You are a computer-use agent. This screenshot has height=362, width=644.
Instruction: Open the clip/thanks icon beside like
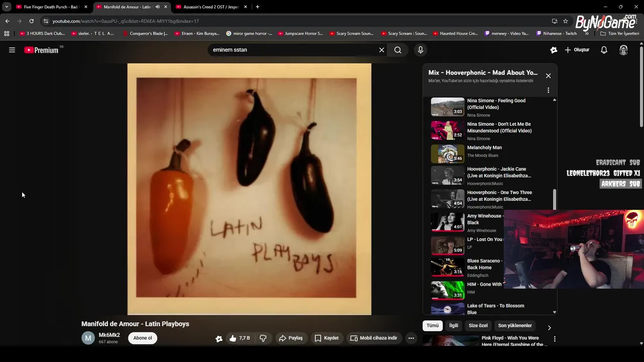point(219,338)
